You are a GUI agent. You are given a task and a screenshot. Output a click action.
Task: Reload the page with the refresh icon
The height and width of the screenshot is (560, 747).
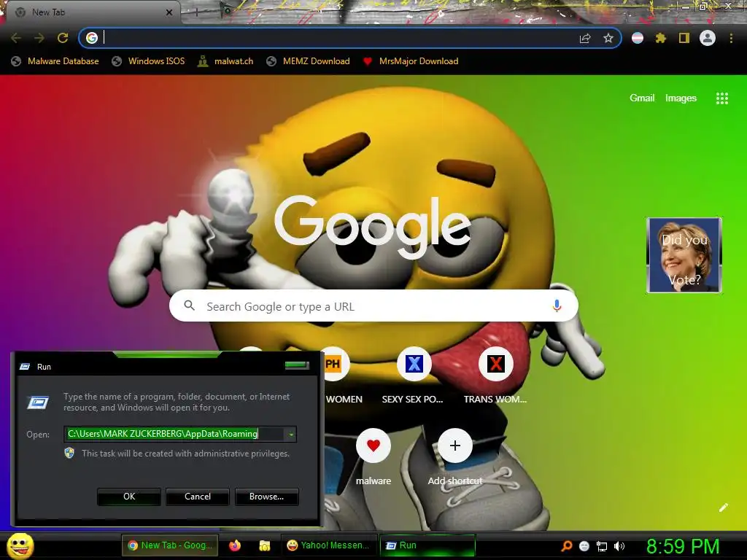pos(63,38)
